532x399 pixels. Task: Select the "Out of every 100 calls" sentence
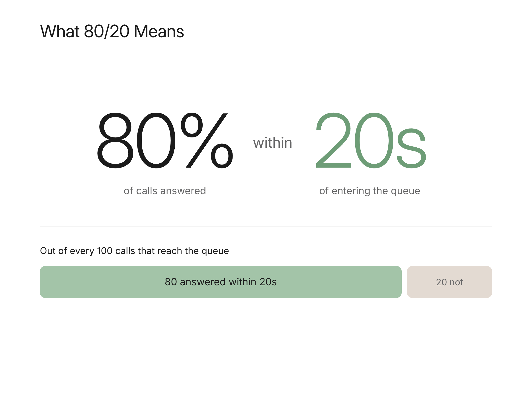135,251
